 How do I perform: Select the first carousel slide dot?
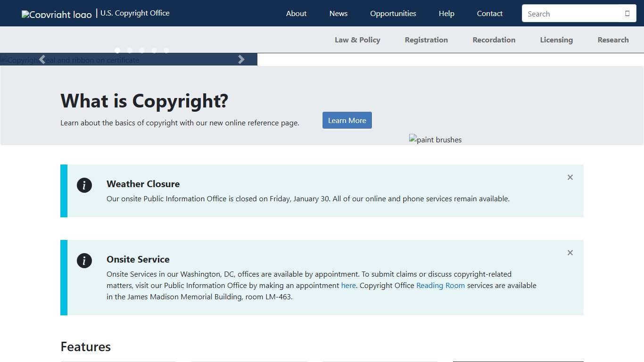(x=117, y=50)
